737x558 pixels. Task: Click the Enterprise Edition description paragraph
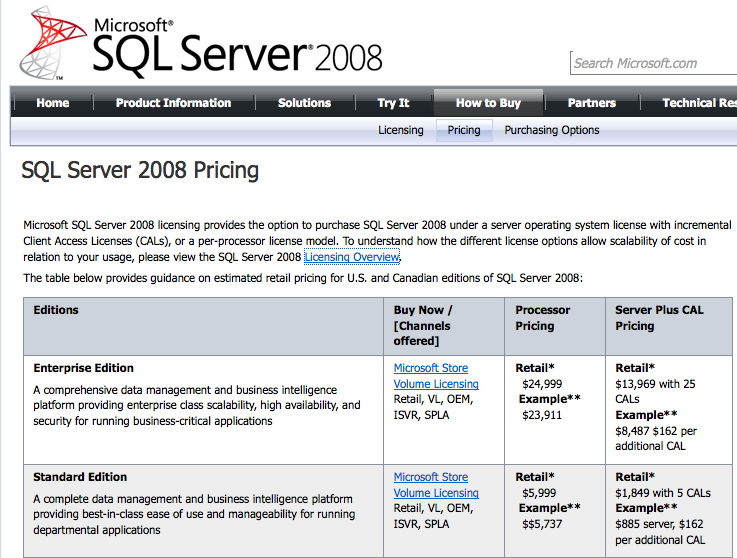(197, 405)
